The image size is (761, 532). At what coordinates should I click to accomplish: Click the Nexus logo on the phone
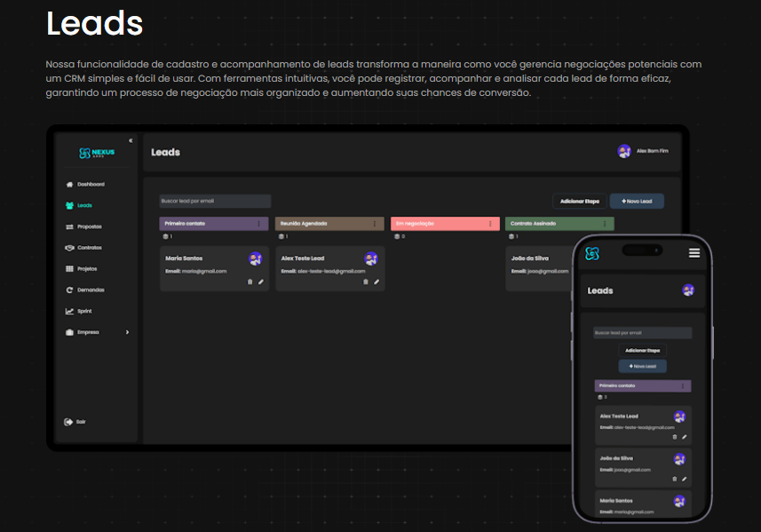(592, 253)
